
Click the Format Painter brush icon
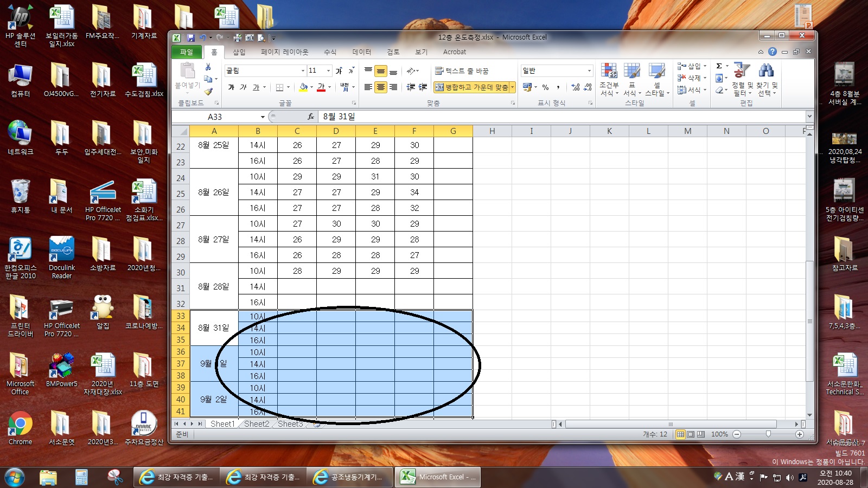click(208, 91)
